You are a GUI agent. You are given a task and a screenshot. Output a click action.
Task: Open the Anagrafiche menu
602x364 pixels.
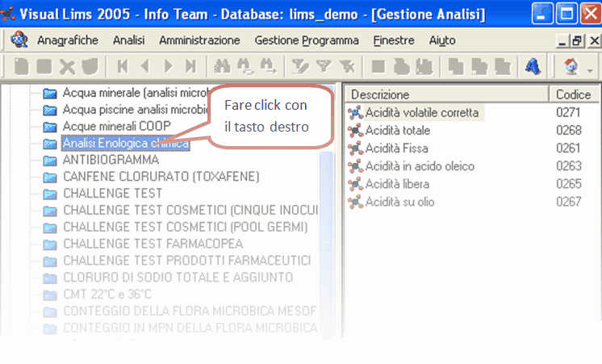[68, 40]
